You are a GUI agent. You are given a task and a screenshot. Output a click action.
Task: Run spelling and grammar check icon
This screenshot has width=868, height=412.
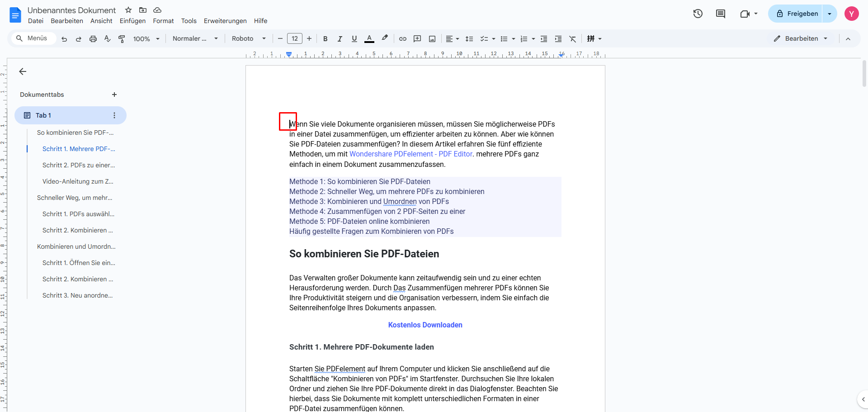(107, 39)
